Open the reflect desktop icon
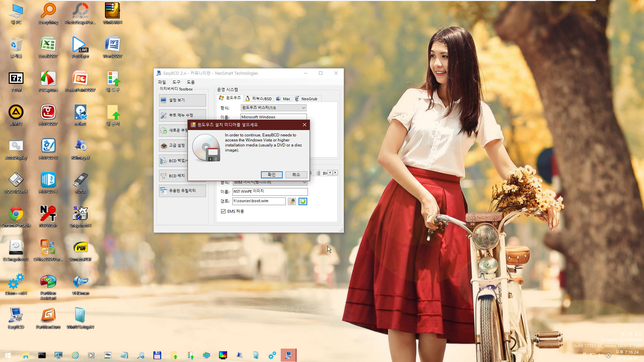 click(x=80, y=115)
